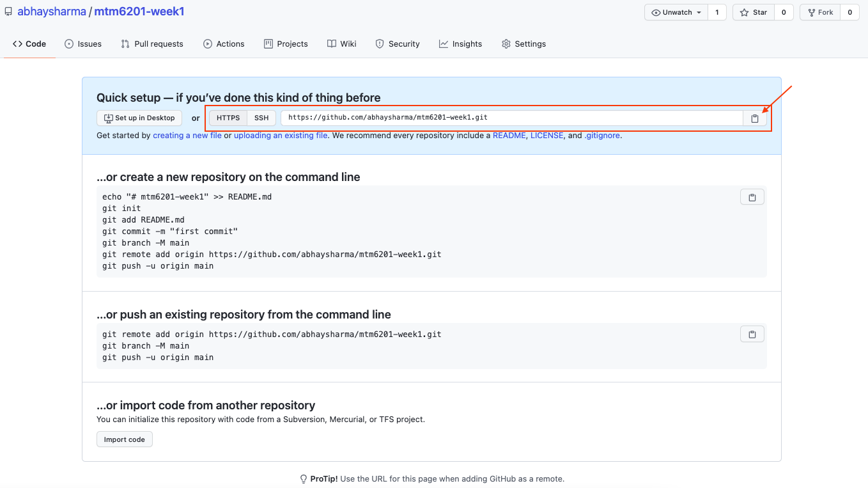Open the LICENSE link

point(547,136)
